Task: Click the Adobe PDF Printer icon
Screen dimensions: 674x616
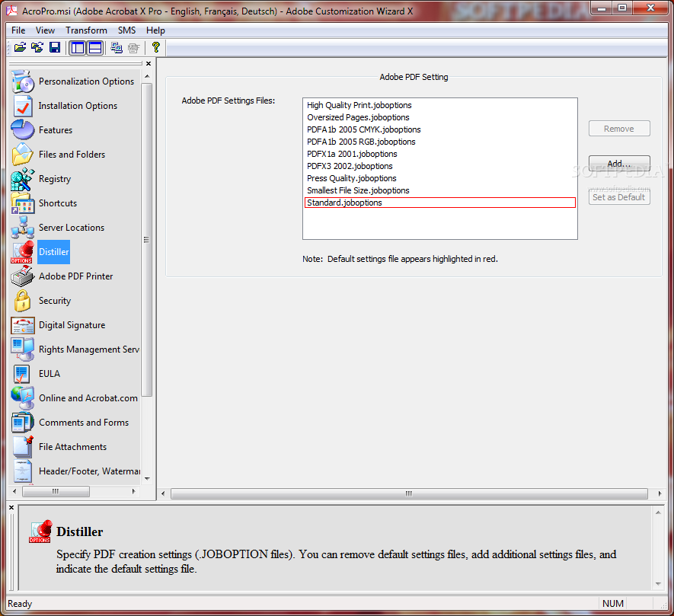Action: [23, 276]
